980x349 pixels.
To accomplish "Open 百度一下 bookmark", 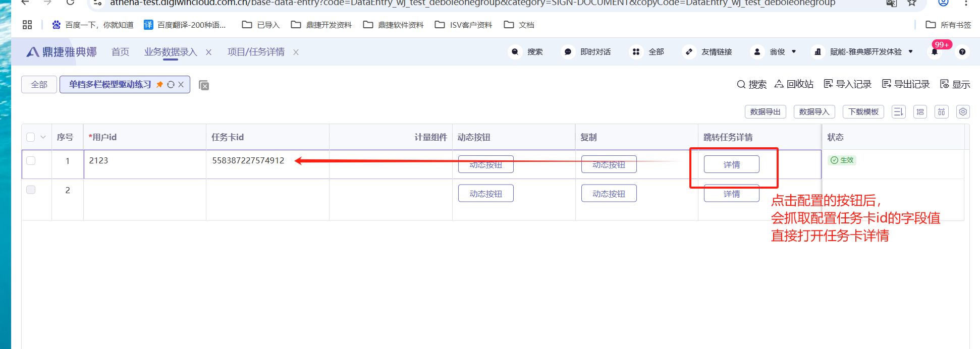I will [93, 25].
